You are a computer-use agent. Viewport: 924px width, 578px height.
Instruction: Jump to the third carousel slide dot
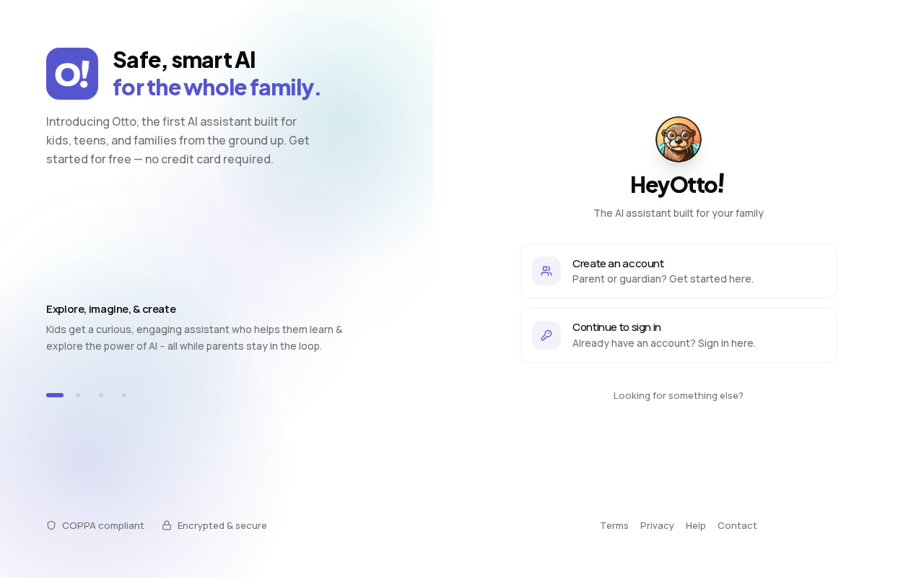click(101, 395)
